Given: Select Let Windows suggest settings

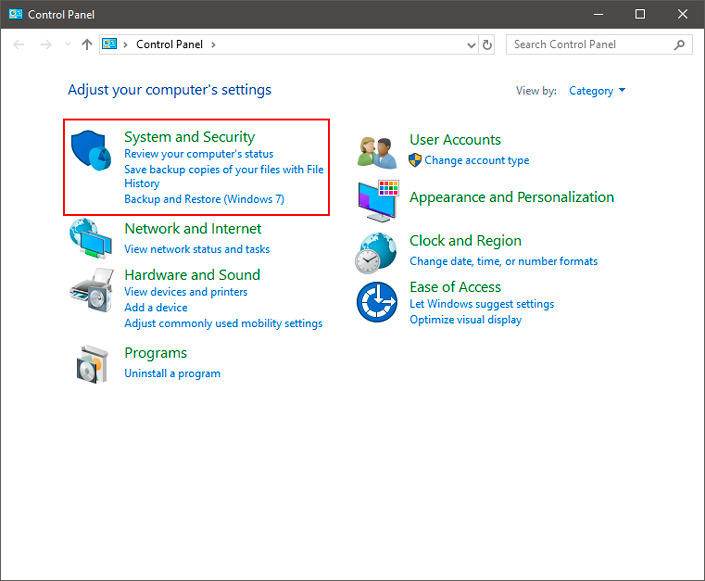Looking at the screenshot, I should click(x=482, y=304).
